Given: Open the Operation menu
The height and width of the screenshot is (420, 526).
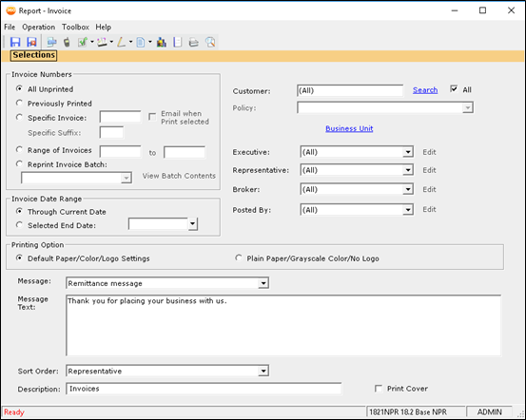Looking at the screenshot, I should (39, 28).
